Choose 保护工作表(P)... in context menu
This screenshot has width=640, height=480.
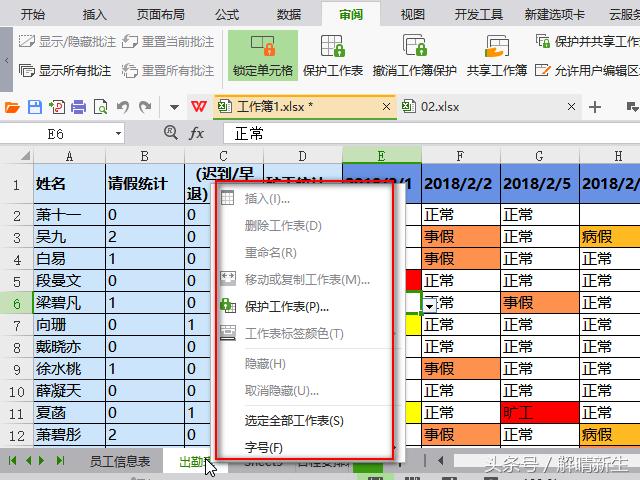pos(304,307)
